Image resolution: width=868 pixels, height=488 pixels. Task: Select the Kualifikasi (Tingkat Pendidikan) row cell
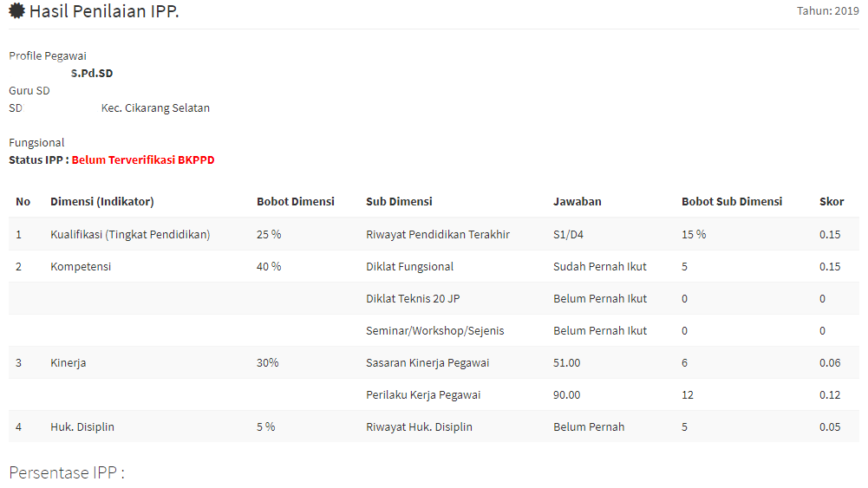pos(130,235)
